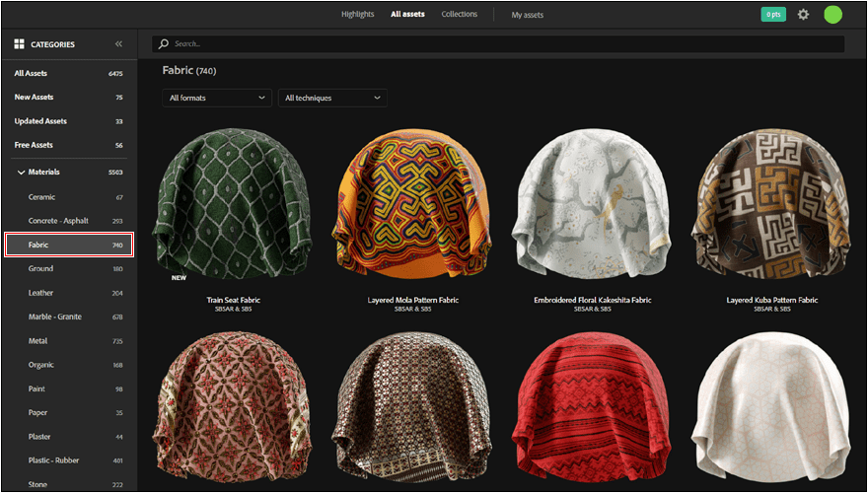Select the Marble - Granite category
This screenshot has height=493, width=868.
[69, 317]
